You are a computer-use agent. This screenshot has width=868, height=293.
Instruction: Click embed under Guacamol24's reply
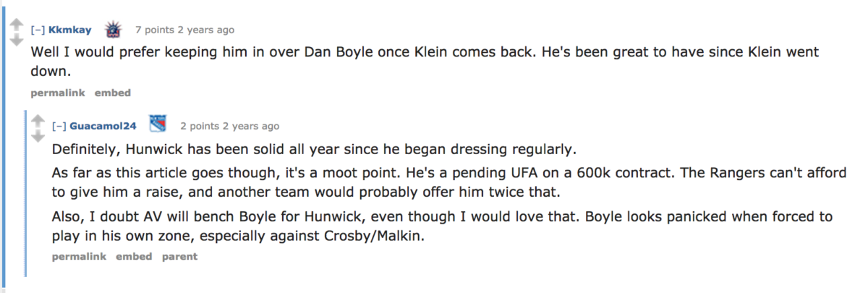tap(134, 256)
